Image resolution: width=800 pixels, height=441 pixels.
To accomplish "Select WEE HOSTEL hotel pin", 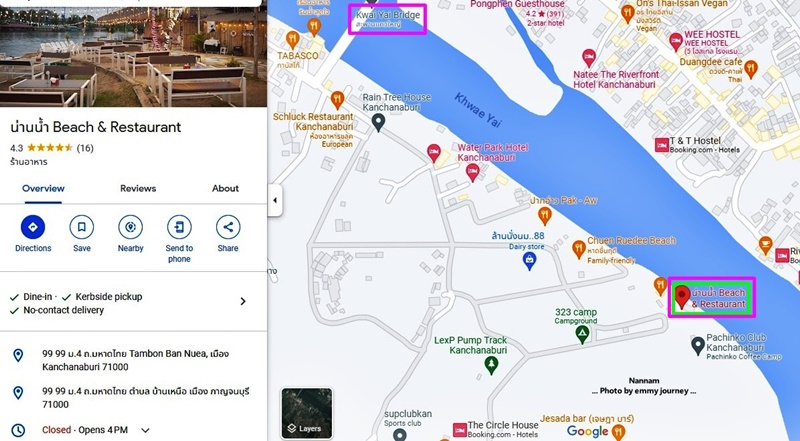I will (x=676, y=42).
